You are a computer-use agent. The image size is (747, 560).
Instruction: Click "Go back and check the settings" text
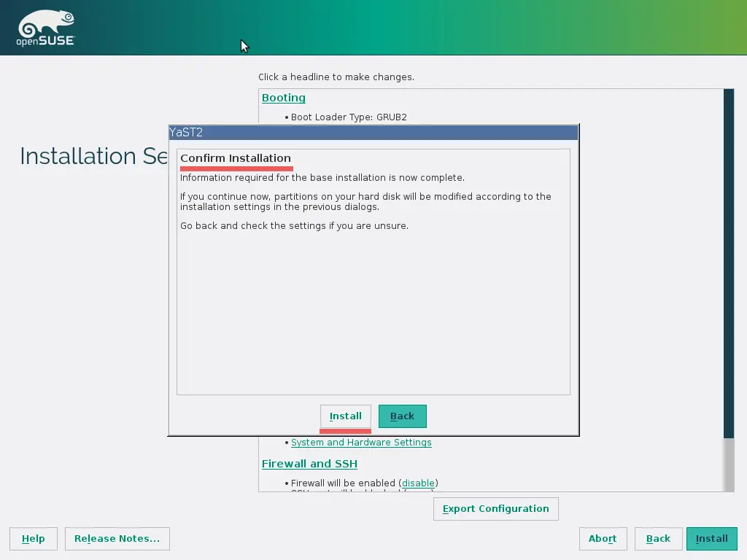pyautogui.click(x=253, y=226)
